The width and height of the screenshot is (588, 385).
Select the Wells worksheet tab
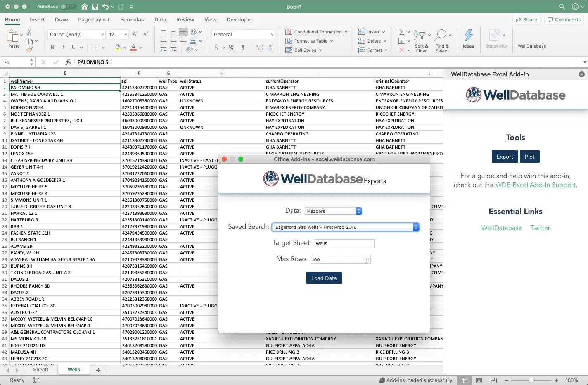tap(74, 370)
